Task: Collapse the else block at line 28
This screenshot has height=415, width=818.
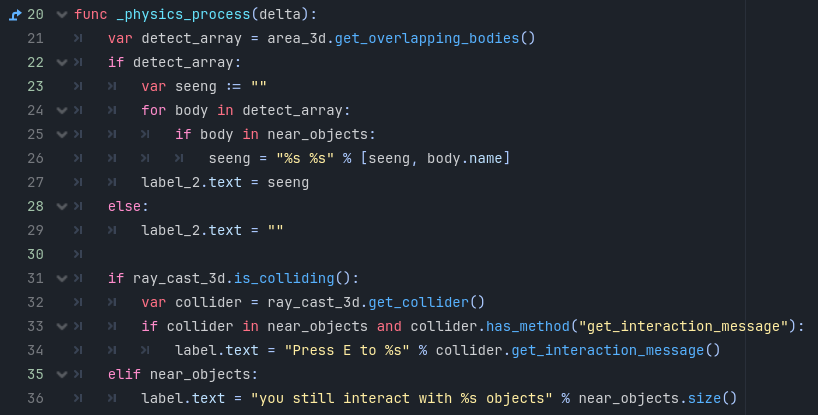Action: click(x=62, y=206)
